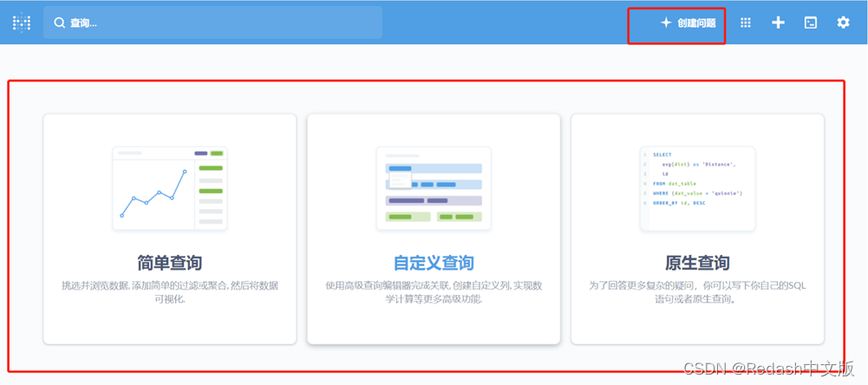
Task: Select the 自定义查询 card illustration
Action: click(434, 188)
